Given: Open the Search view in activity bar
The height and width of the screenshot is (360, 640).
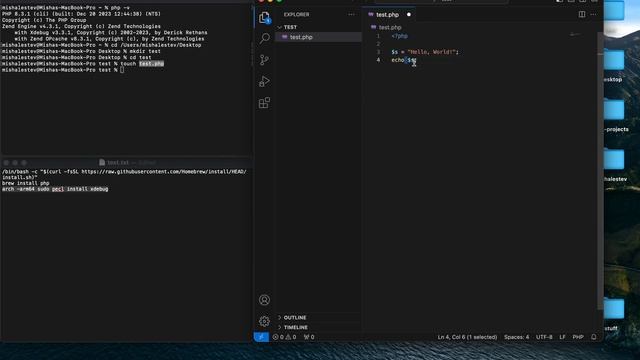Looking at the screenshot, I should pyautogui.click(x=264, y=39).
